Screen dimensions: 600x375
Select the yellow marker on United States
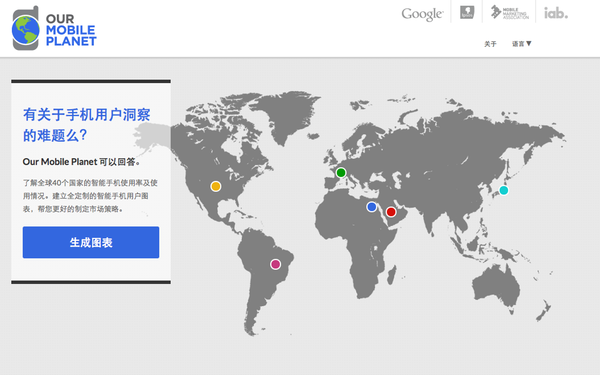(216, 186)
